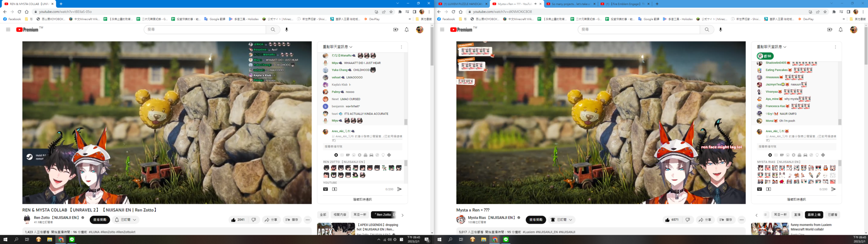Open the Create video menu in the left window
Screen dimensions: 868x244
coord(395,30)
